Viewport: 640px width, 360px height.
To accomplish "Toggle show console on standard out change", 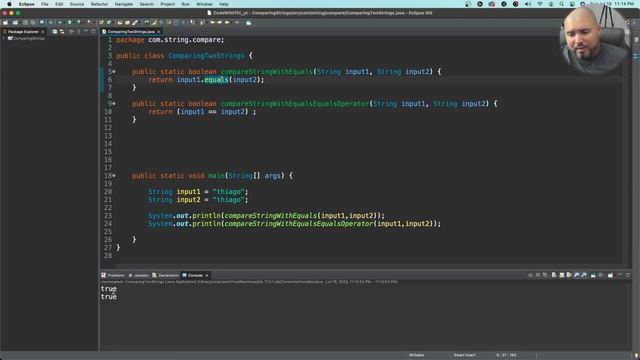I will [x=576, y=275].
